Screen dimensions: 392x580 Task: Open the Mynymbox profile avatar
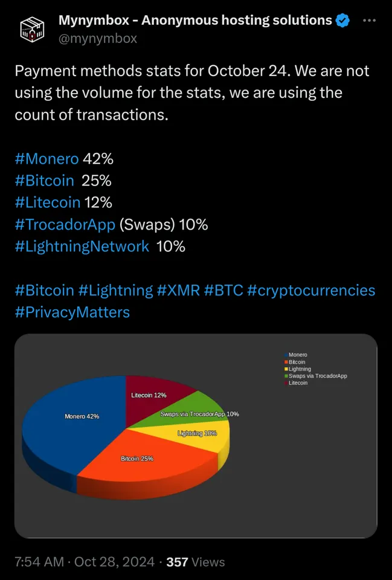click(33, 28)
